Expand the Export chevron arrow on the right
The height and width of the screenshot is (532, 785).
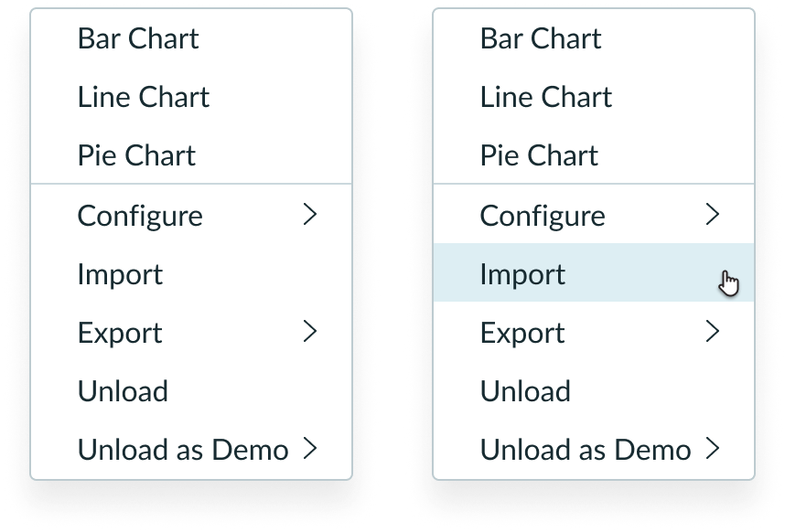[x=715, y=333]
